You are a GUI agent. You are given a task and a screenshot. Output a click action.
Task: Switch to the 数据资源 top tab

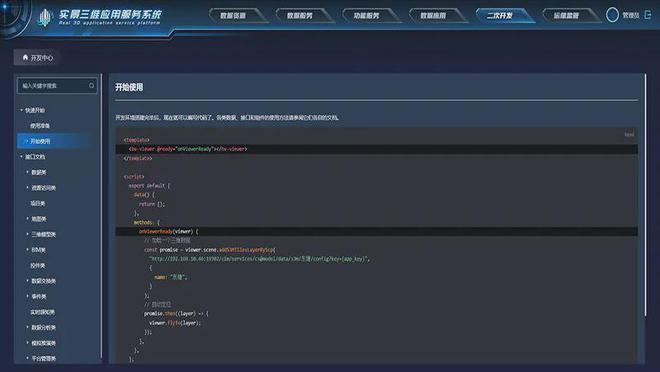[234, 16]
